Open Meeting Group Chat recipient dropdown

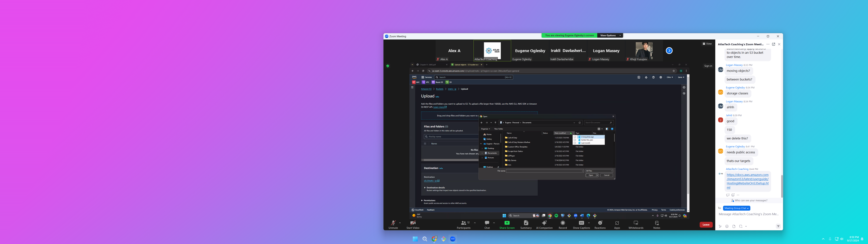click(736, 208)
